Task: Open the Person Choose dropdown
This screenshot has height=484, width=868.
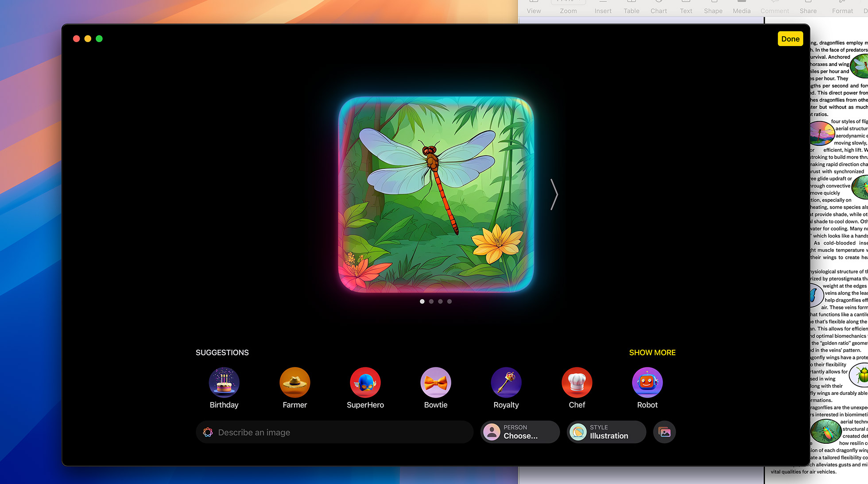Action: point(520,432)
